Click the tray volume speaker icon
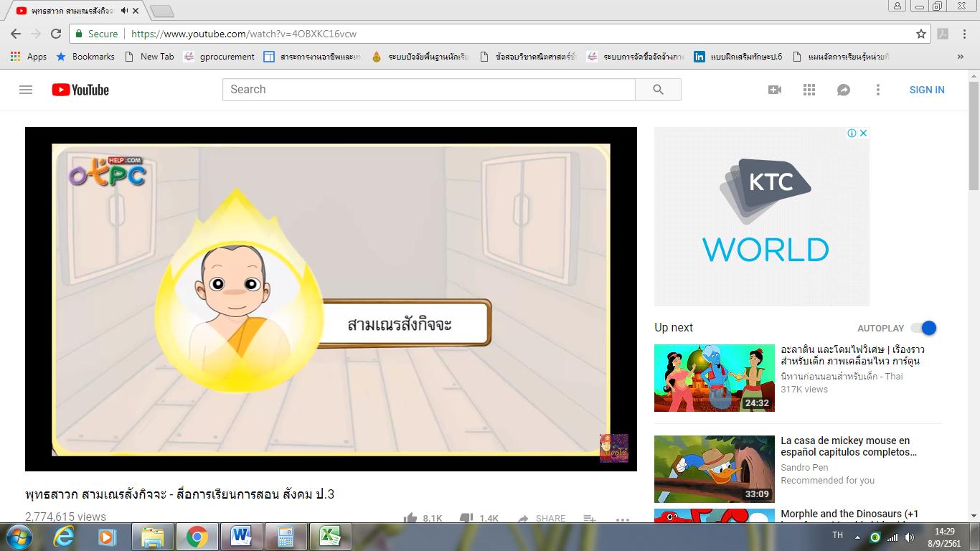980x551 pixels. (x=910, y=537)
